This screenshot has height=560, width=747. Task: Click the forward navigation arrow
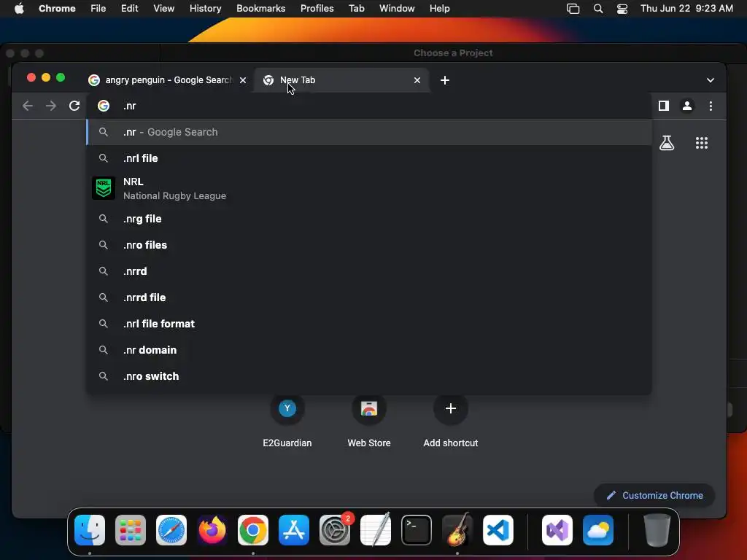click(x=50, y=106)
